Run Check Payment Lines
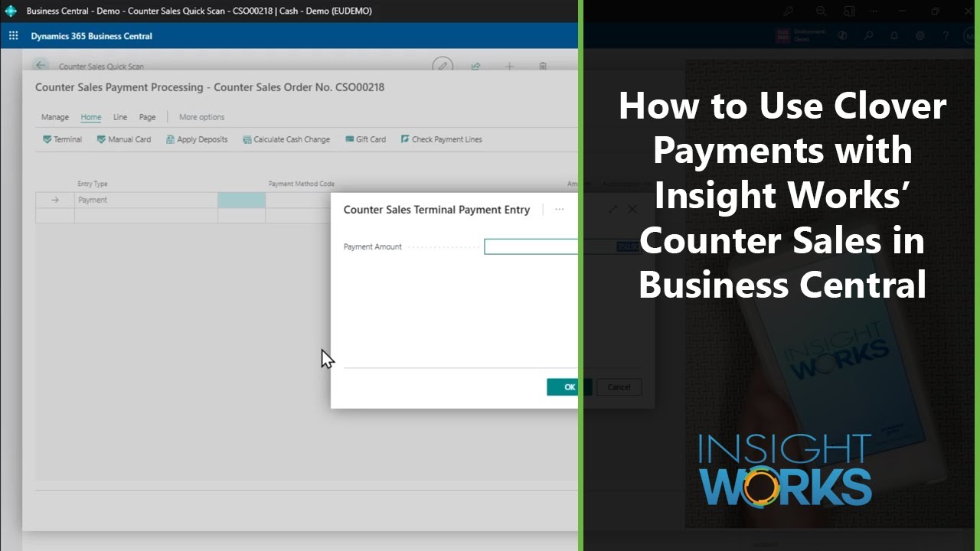Image resolution: width=980 pixels, height=551 pixels. (x=442, y=139)
